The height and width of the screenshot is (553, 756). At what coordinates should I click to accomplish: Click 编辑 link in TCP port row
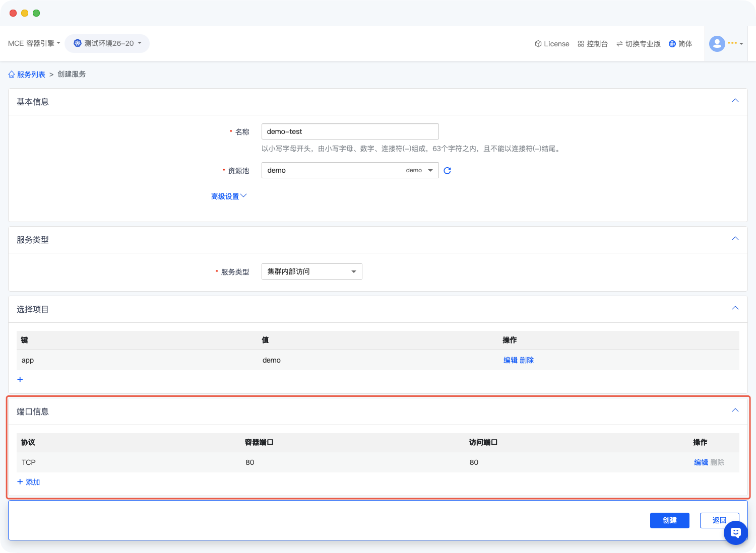point(701,462)
